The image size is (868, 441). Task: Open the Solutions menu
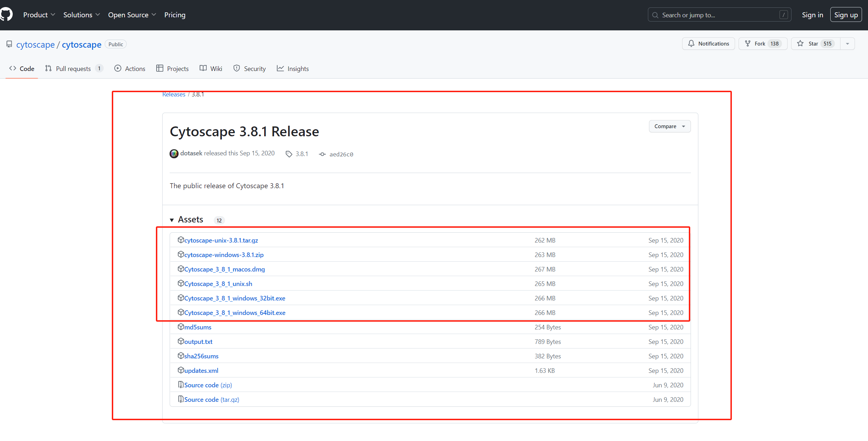pyautogui.click(x=81, y=15)
